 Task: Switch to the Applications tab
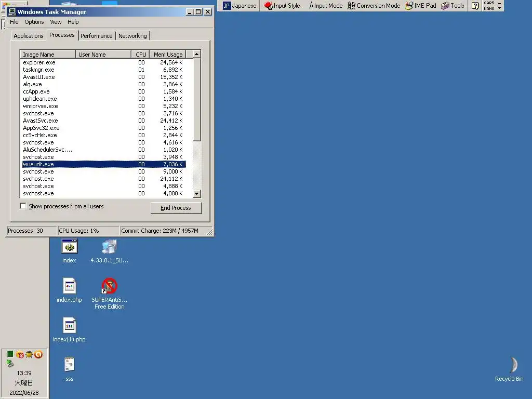(x=29, y=36)
